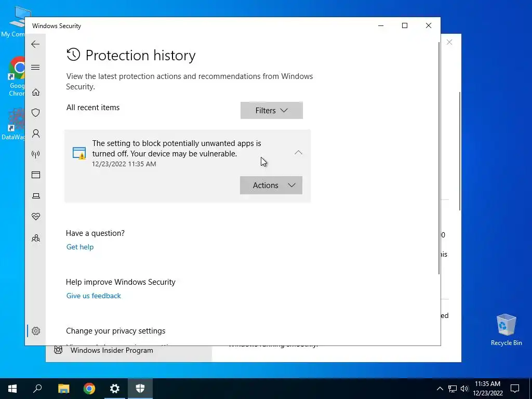Click the All recent items label
Image resolution: width=532 pixels, height=399 pixels.
click(x=93, y=108)
